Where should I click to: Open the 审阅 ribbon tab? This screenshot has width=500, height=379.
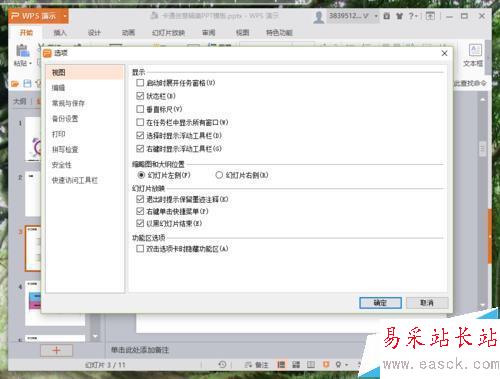coord(209,33)
